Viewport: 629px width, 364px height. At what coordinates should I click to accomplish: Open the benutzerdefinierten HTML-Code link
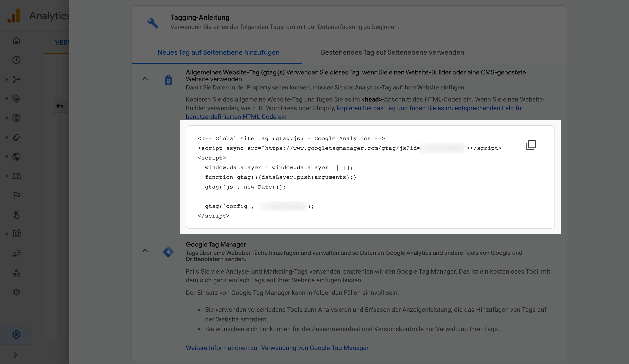pos(236,117)
